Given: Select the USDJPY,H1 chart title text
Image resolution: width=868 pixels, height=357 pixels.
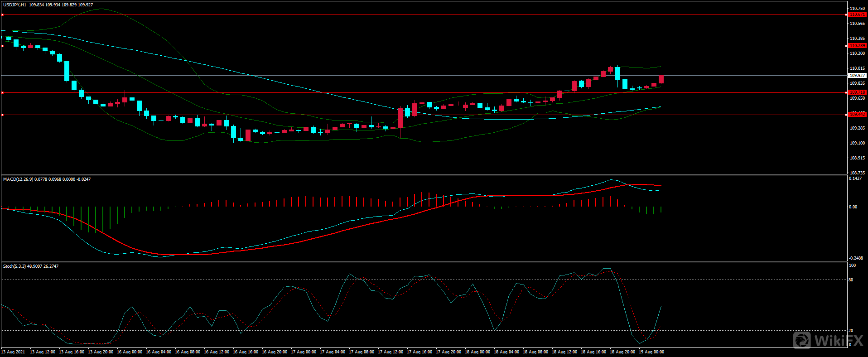Looking at the screenshot, I should (x=15, y=5).
